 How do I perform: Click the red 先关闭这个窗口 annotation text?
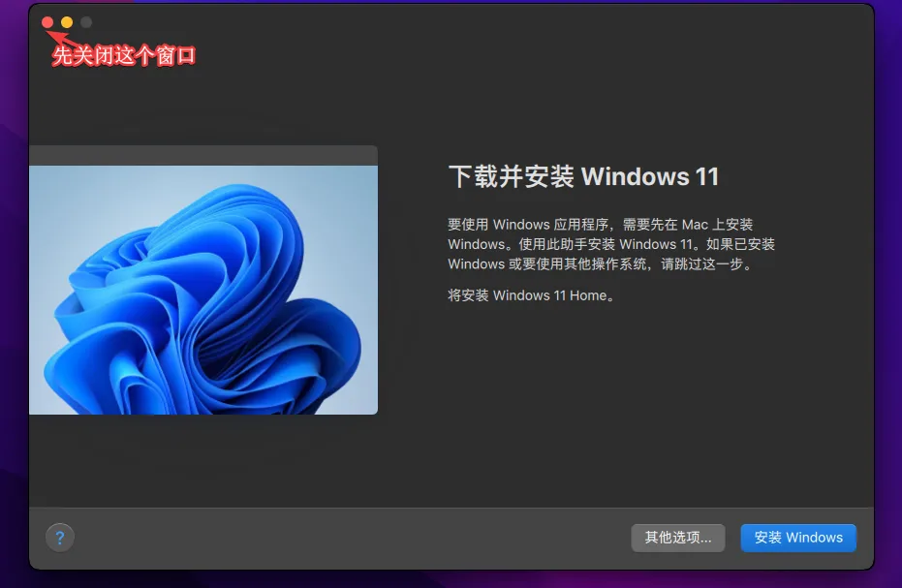[124, 56]
